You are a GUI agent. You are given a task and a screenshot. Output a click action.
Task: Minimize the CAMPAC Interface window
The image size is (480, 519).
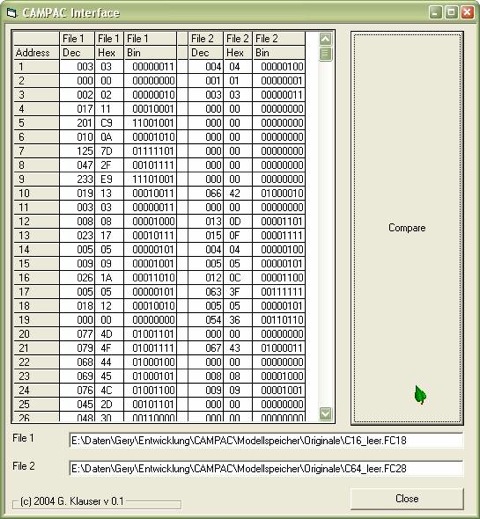click(436, 13)
